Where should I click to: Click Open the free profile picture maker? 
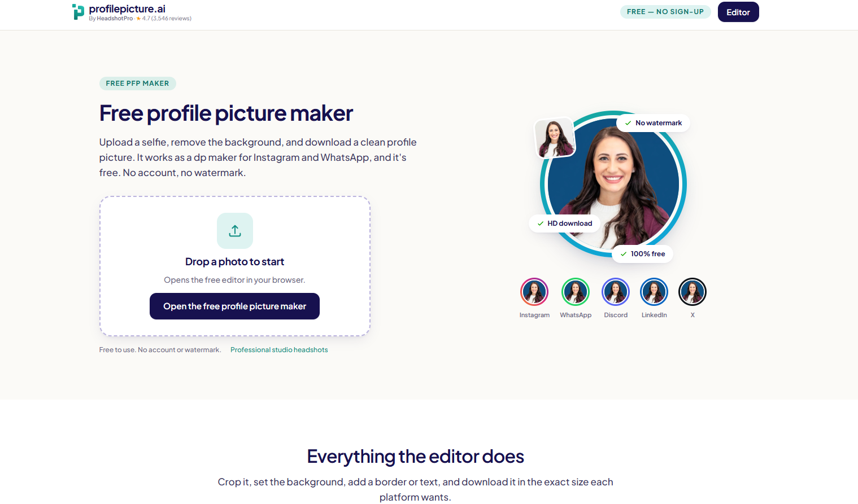tap(234, 306)
